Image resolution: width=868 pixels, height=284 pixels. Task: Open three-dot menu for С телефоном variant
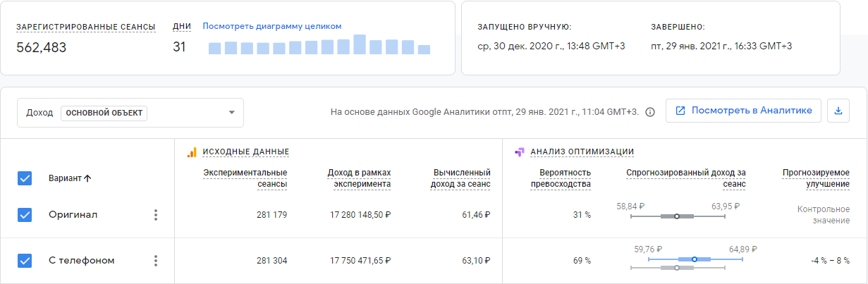pos(156,261)
